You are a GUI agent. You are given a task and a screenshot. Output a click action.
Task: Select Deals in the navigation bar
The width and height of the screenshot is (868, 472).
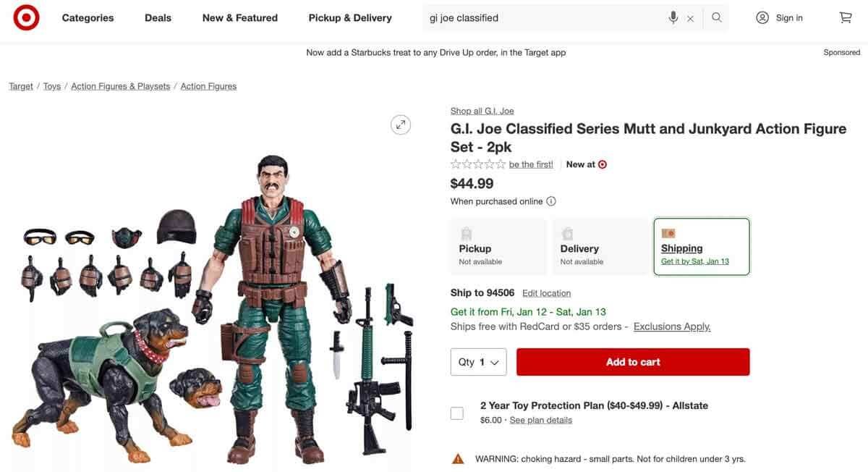coord(157,17)
